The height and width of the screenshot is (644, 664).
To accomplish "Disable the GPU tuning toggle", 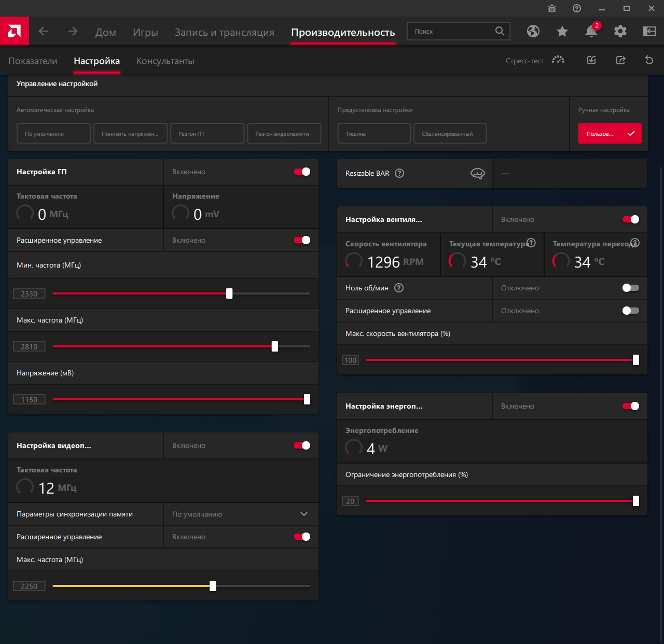I will point(302,172).
